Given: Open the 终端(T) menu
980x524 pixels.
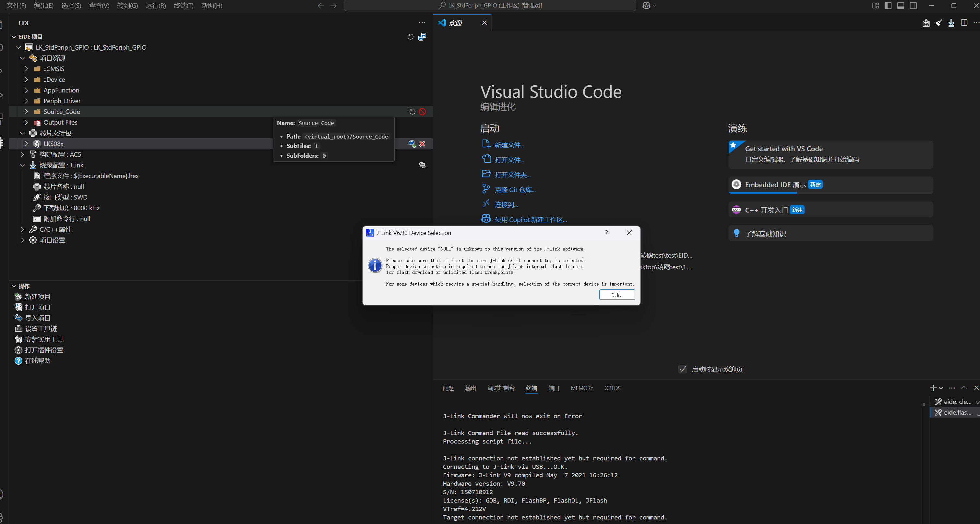Looking at the screenshot, I should pos(183,5).
